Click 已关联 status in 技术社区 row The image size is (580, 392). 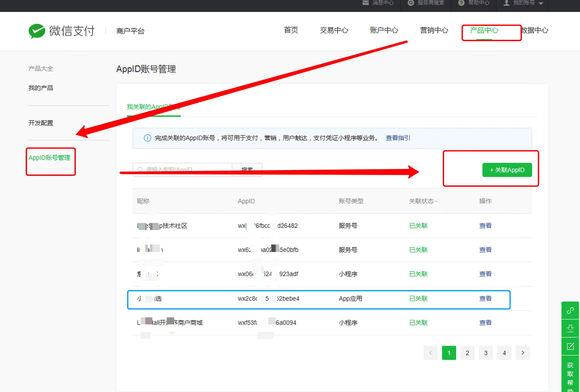coord(418,226)
